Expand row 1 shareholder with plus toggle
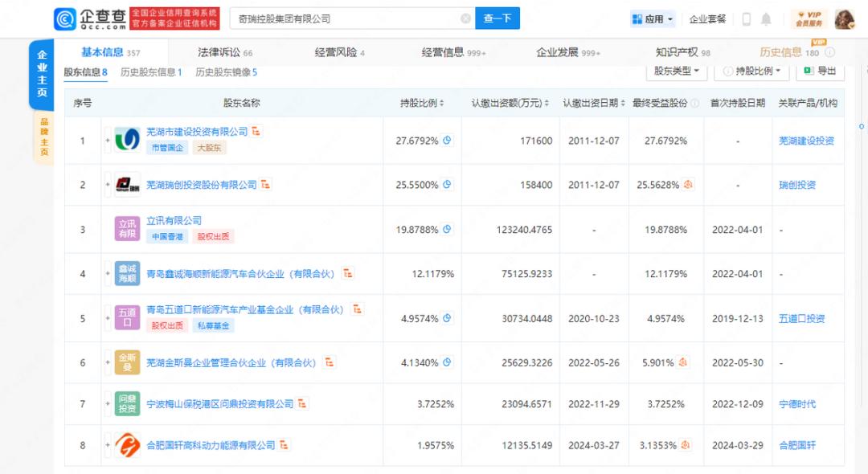Image resolution: width=868 pixels, height=474 pixels. pos(107,141)
